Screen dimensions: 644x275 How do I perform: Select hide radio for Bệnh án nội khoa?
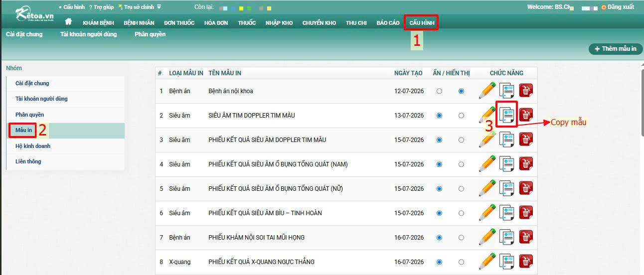pos(439,91)
